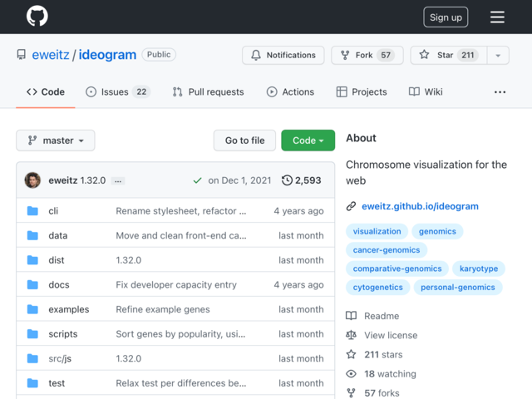Select the comparative-genomics topic tag
Viewport: 532px width, 399px height.
pos(397,268)
